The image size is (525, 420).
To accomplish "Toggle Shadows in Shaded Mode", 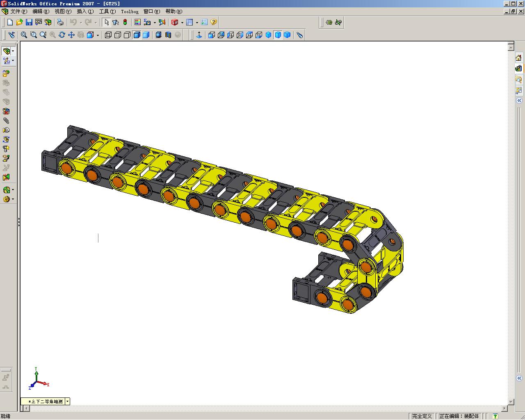I will click(159, 35).
